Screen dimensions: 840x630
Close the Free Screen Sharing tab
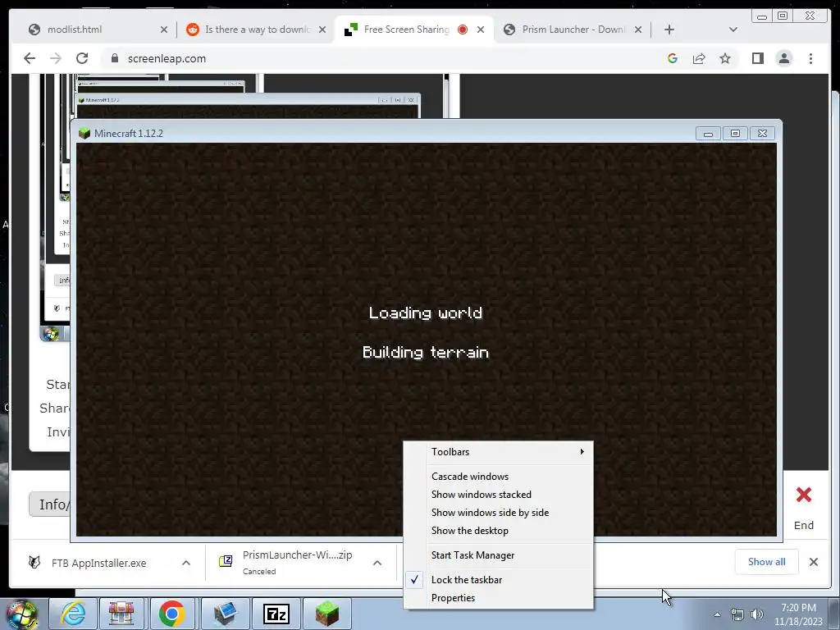pyautogui.click(x=481, y=30)
